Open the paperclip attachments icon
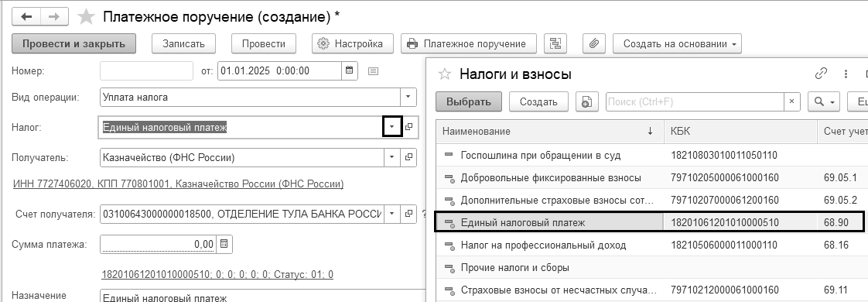Image resolution: width=868 pixels, height=302 pixels. [594, 43]
